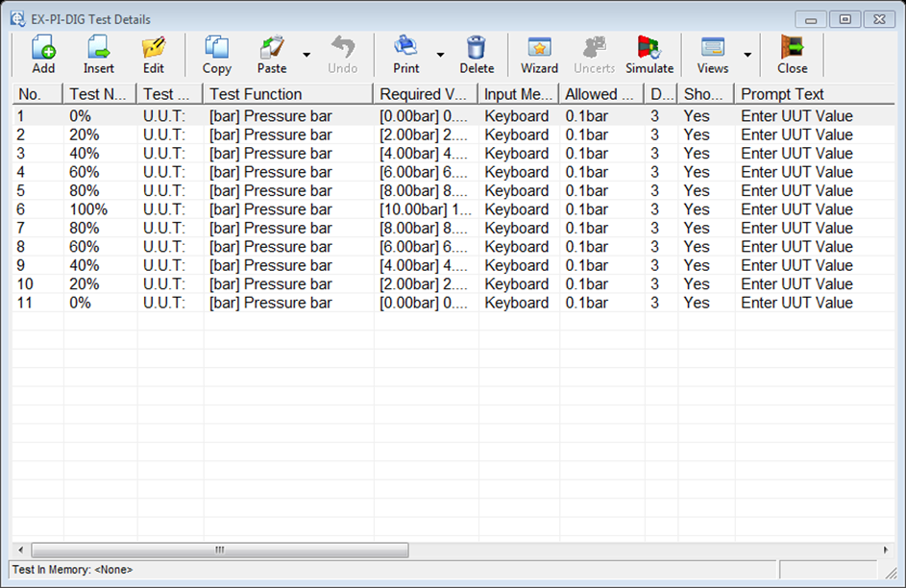Click the Add test toolbar icon
Image resolution: width=906 pixels, height=588 pixels.
tap(43, 54)
